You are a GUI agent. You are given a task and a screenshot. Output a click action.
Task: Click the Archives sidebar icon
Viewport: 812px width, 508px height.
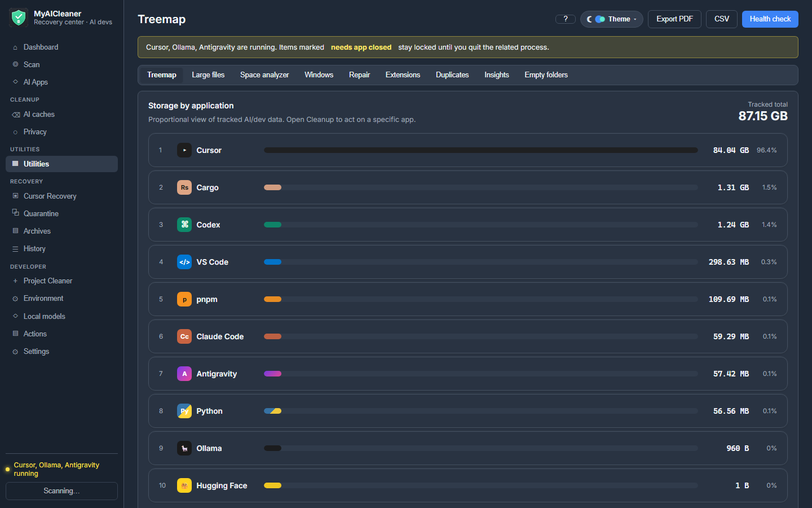15,231
